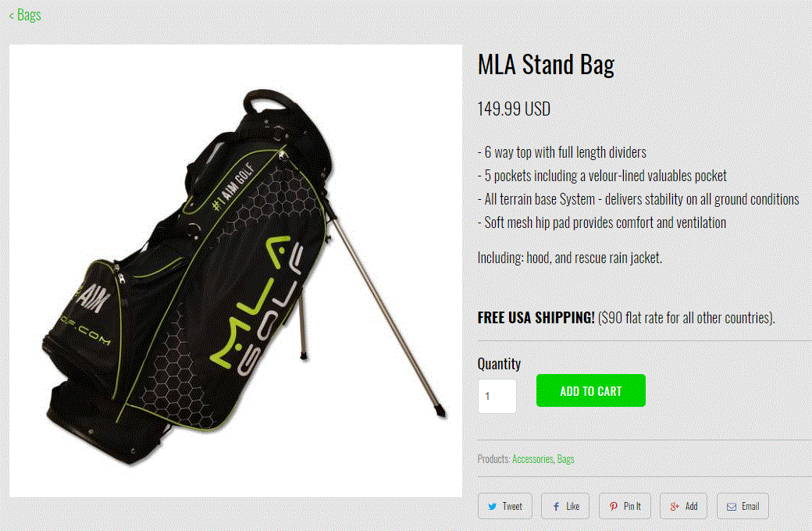Click the 149.99 USD price text
Screen dimensions: 812x531
514,109
